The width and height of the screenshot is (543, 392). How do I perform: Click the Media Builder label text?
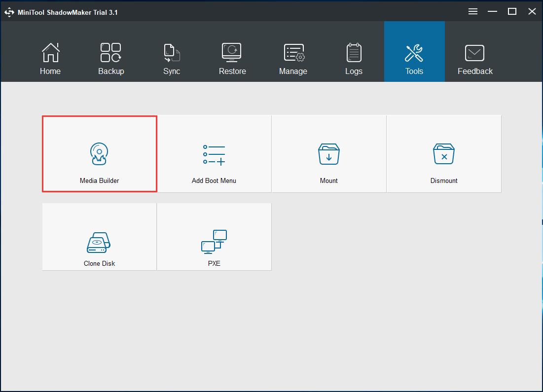click(x=100, y=181)
